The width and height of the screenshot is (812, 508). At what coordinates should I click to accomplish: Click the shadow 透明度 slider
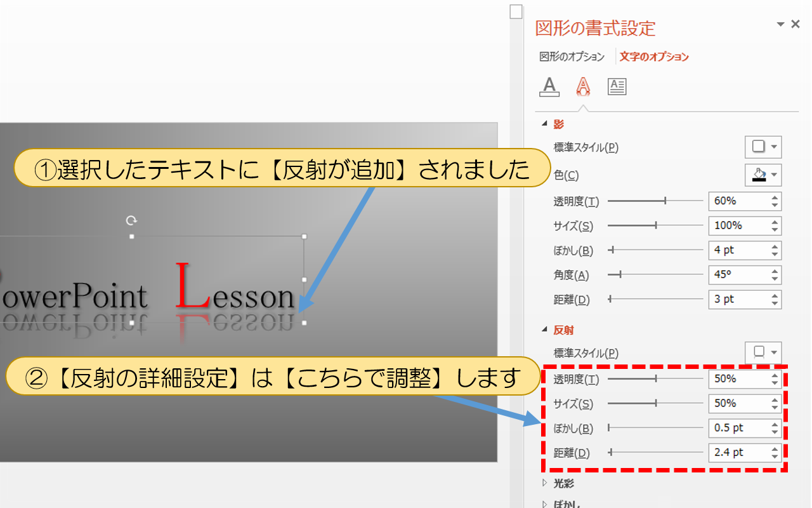click(x=655, y=201)
